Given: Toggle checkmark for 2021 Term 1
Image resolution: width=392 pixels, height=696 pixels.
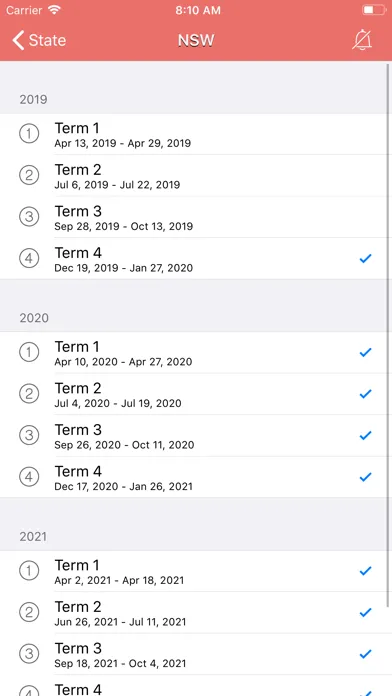Looking at the screenshot, I should (365, 571).
